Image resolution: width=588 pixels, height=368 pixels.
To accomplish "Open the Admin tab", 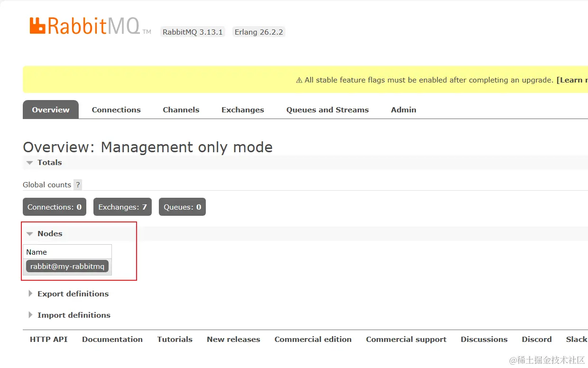I will [404, 110].
